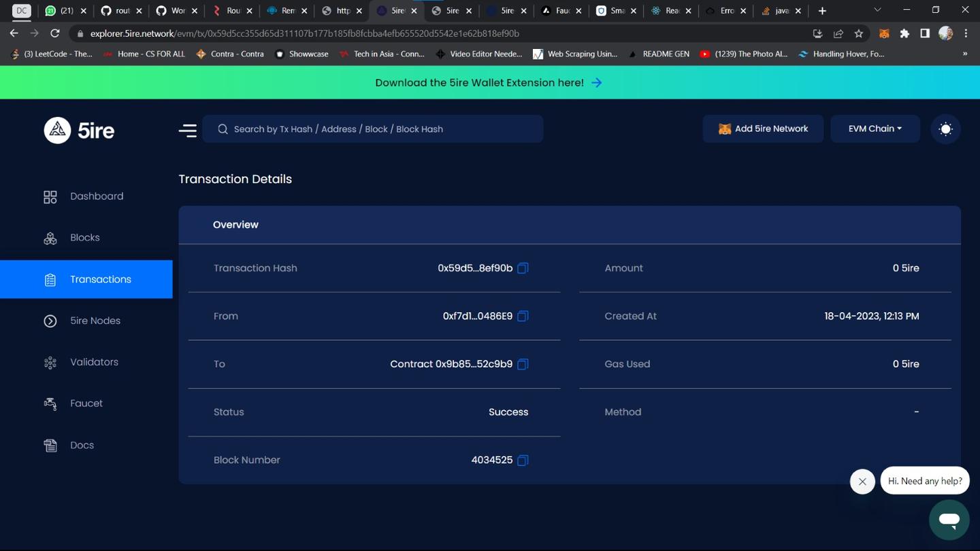Click the search magnifier icon
The width and height of the screenshot is (980, 551).
point(223,129)
